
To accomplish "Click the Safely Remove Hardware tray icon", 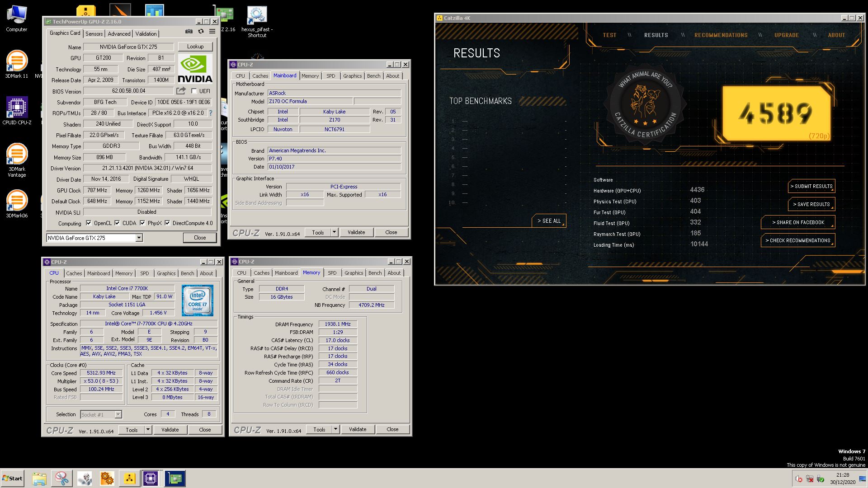I will (821, 479).
